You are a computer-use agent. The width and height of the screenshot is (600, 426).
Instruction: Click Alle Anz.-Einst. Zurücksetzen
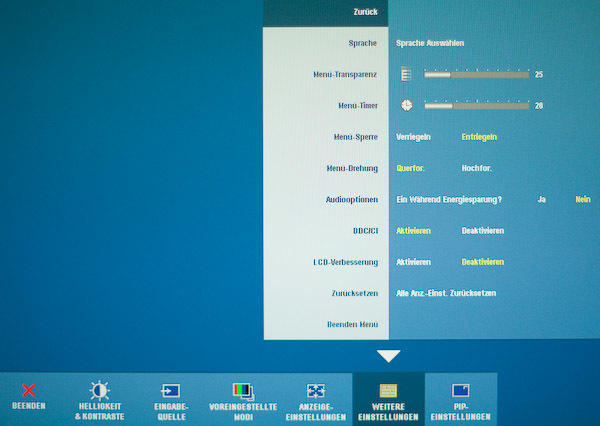[x=446, y=293]
